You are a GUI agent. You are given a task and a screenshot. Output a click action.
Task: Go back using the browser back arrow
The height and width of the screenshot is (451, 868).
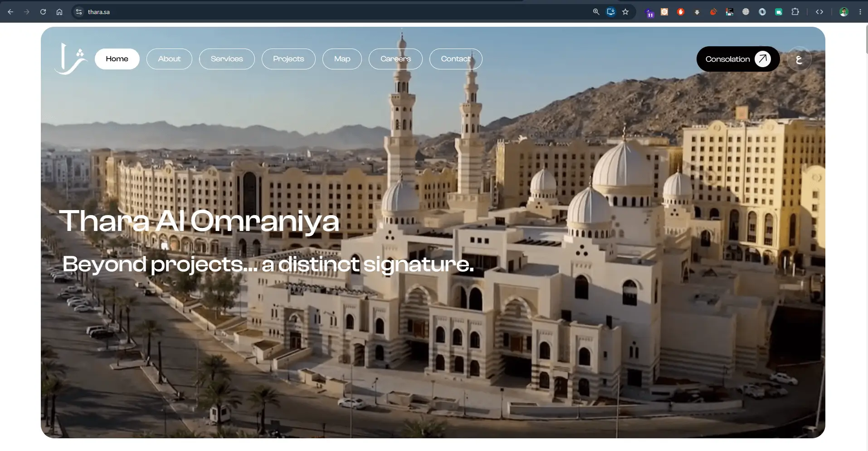point(10,12)
